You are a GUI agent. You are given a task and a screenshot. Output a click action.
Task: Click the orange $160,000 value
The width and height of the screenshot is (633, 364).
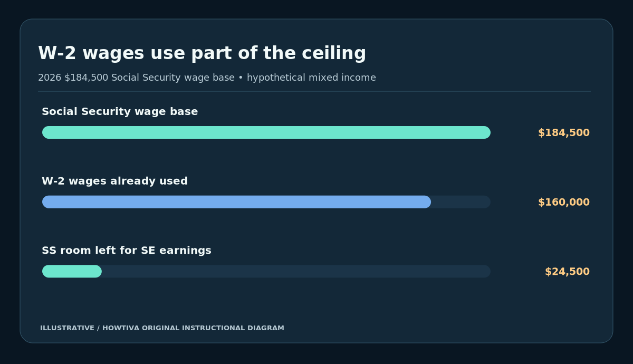(x=564, y=203)
